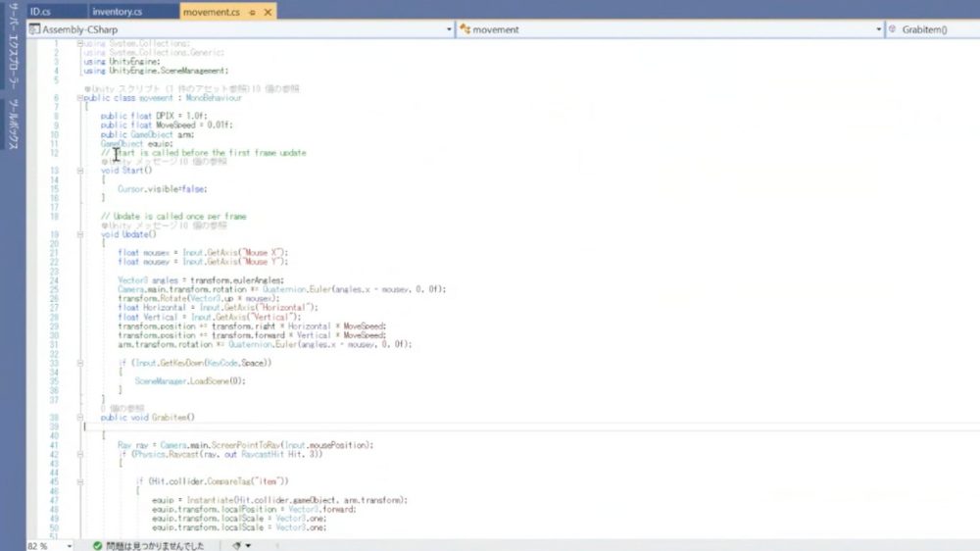Click the code cleanup brush icon
Viewport: 980px width, 551px height.
coord(237,546)
